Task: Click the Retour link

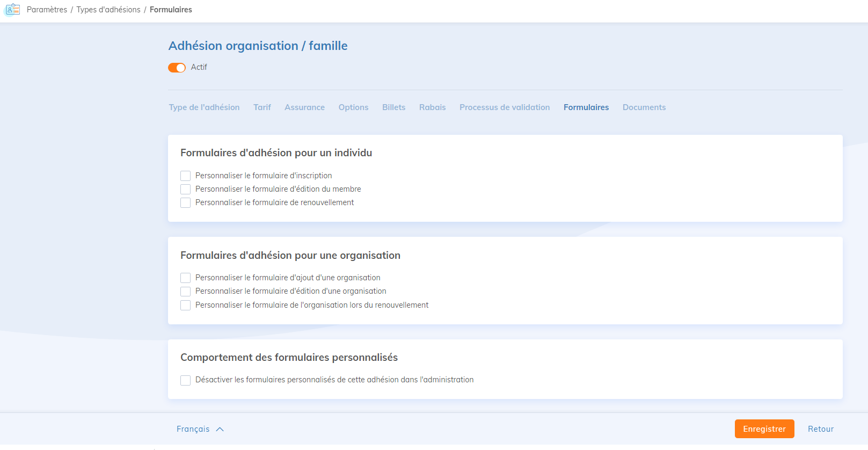Action: coord(821,429)
